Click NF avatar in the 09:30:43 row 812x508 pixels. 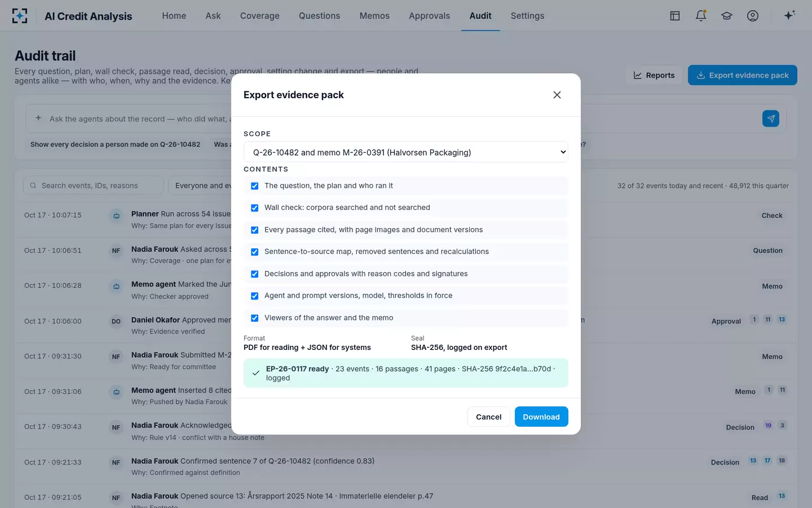pos(116,427)
